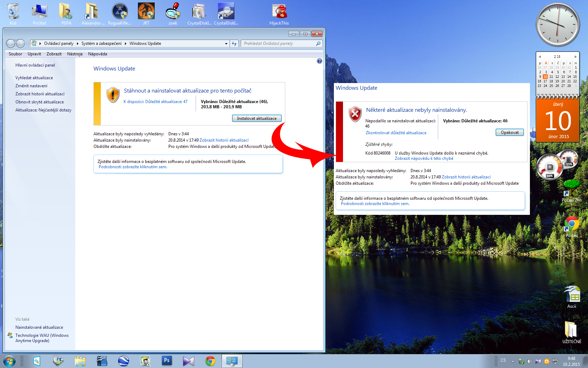
Task: Go to next month in calendar gadget
Action: tap(575, 56)
